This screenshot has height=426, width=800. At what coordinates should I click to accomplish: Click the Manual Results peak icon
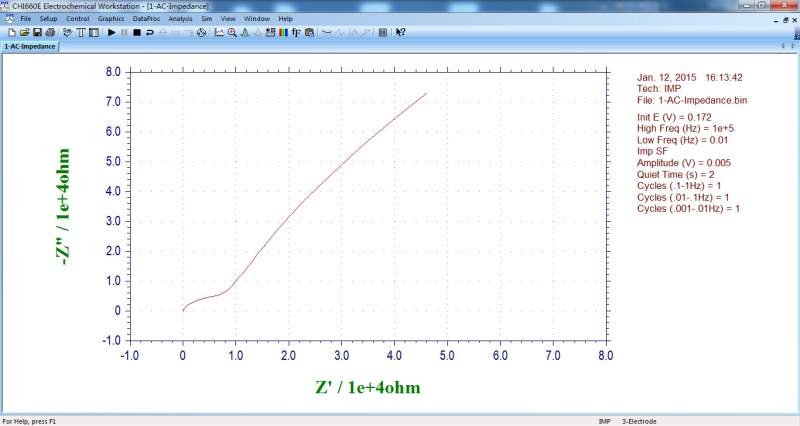click(245, 32)
